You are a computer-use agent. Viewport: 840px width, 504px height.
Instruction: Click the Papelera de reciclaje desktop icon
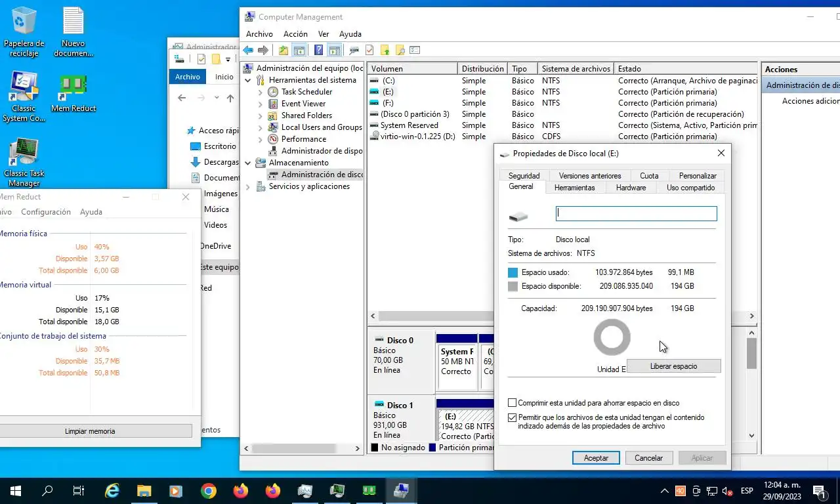24,32
